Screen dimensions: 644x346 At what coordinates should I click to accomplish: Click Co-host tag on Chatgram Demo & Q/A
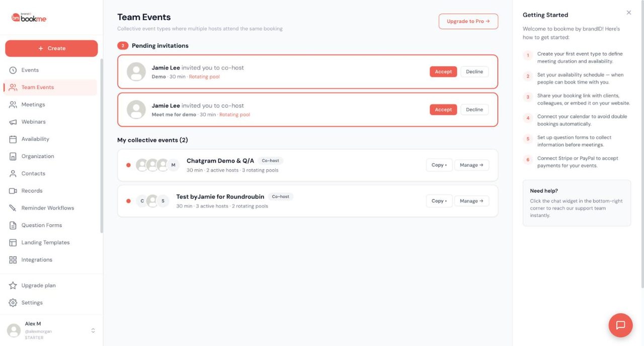[x=271, y=161]
